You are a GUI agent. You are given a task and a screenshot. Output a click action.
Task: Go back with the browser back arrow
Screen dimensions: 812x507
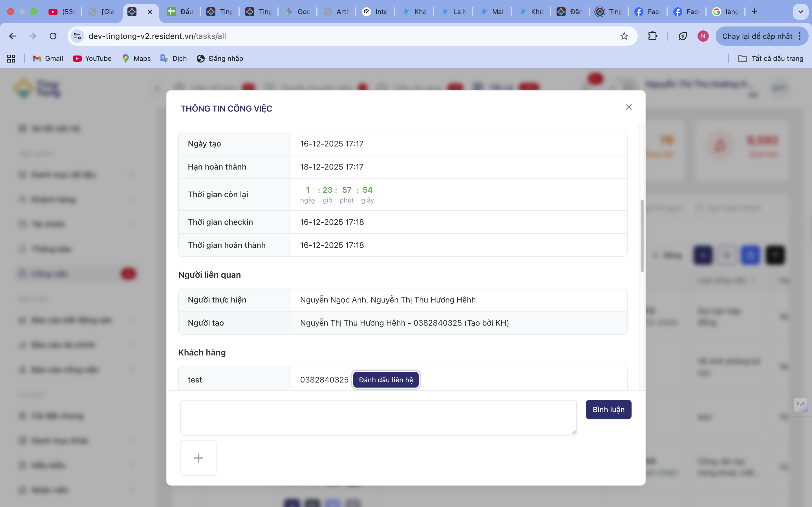(13, 36)
